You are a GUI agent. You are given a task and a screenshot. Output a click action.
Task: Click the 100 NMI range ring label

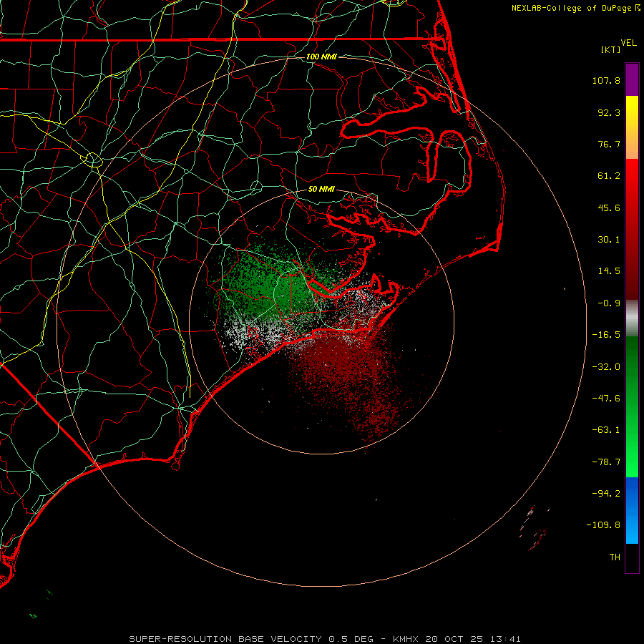(321, 57)
